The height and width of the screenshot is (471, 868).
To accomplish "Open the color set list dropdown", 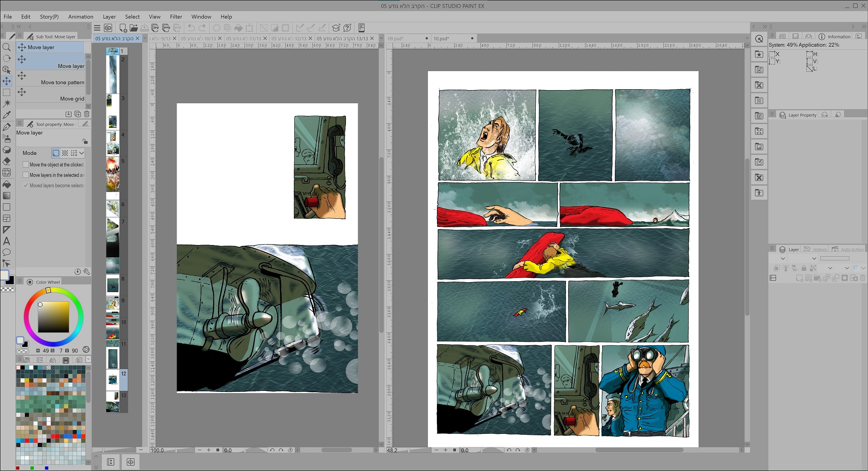I will [x=88, y=359].
